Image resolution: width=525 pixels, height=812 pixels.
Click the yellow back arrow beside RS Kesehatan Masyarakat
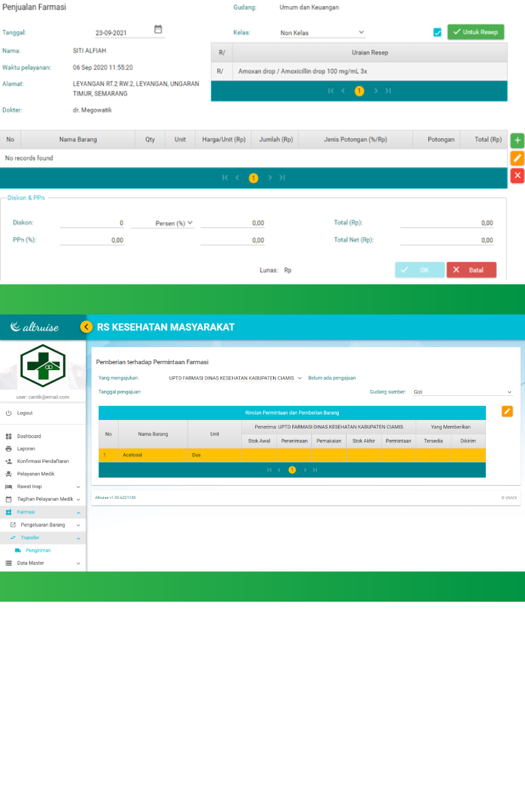pyautogui.click(x=86, y=327)
